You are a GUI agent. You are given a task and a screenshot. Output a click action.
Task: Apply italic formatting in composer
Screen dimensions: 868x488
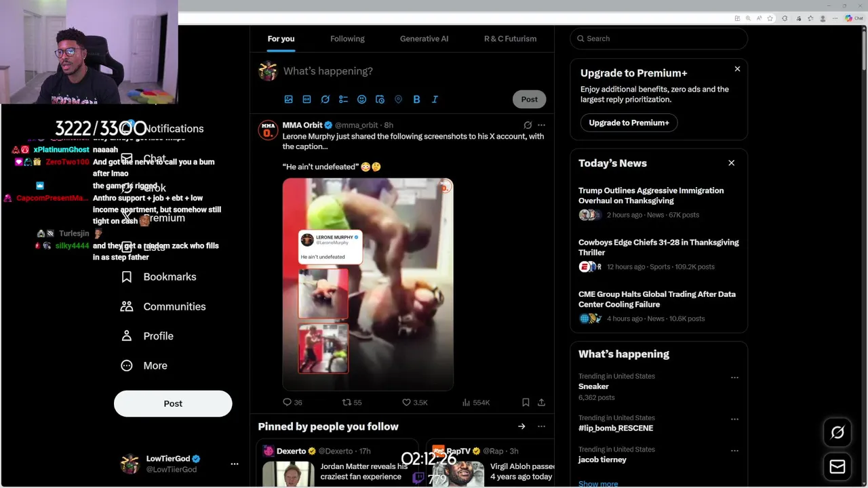click(x=435, y=99)
